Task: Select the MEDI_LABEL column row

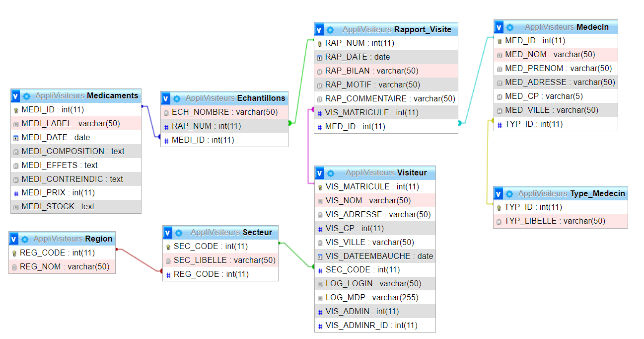Action: coord(71,123)
